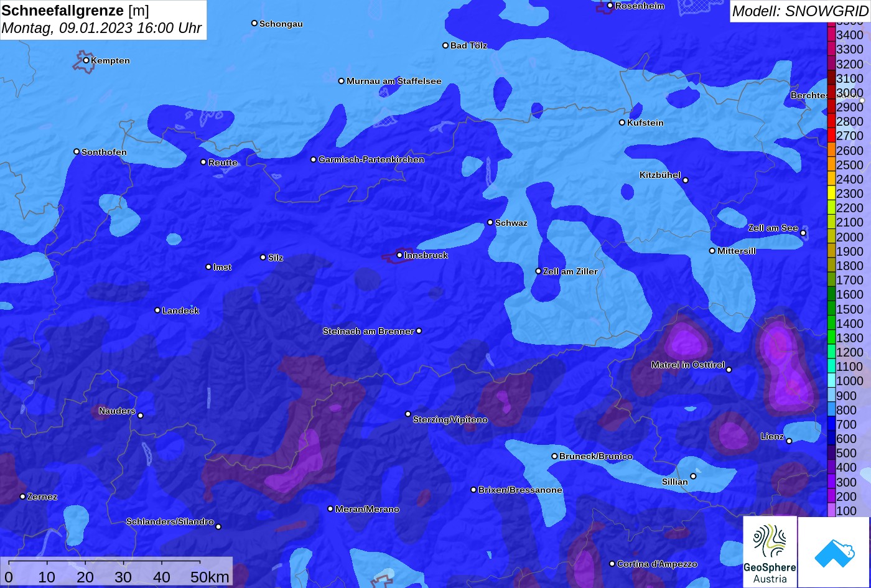
Task: Click the Bruneck/Brunico label
Action: coord(596,456)
